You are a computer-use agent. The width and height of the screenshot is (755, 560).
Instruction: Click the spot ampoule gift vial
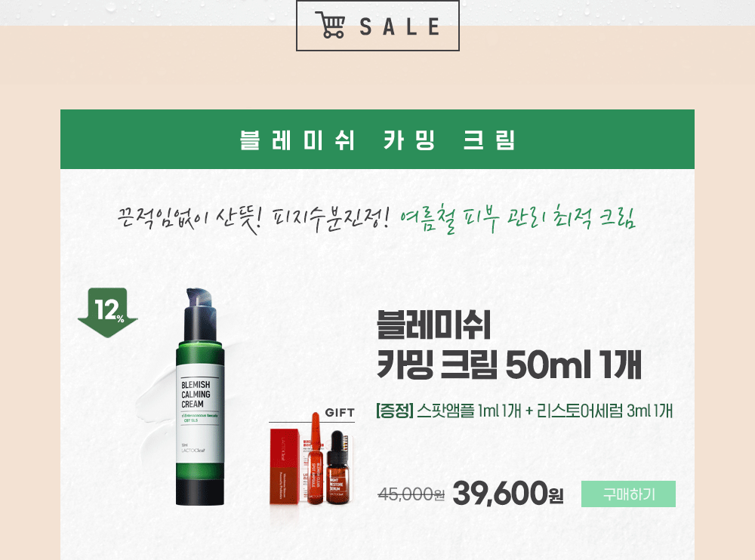[x=316, y=458]
